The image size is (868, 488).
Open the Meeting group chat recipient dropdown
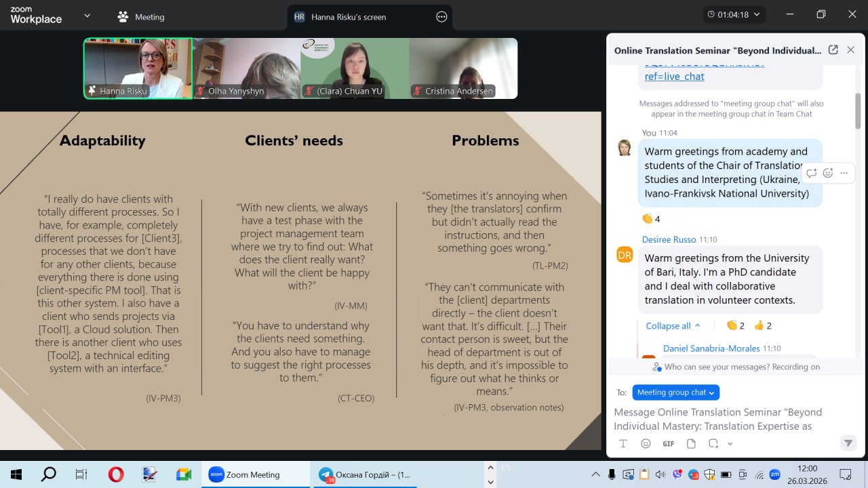[675, 392]
